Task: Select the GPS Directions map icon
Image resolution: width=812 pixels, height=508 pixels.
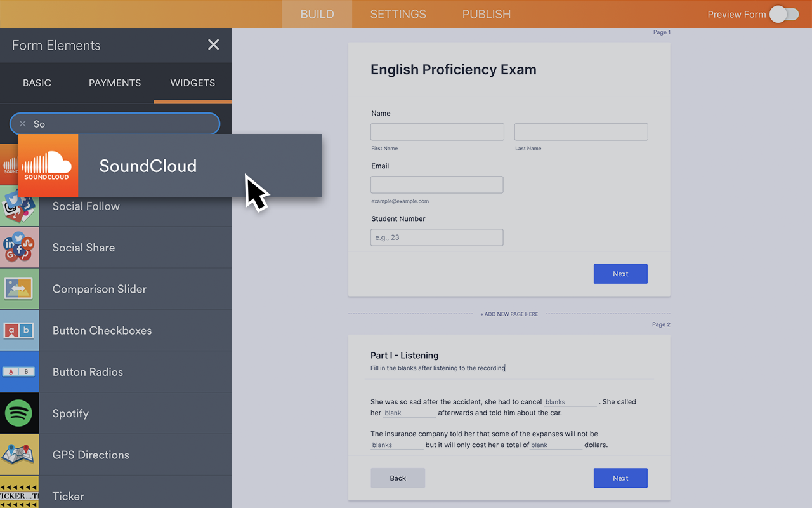Action: click(19, 455)
